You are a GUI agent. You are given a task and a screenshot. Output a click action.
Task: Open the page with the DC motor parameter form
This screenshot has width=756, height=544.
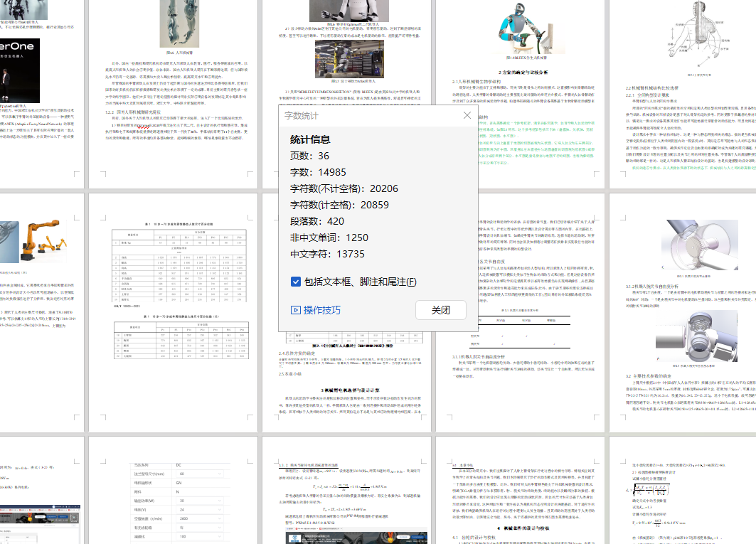tap(173, 490)
